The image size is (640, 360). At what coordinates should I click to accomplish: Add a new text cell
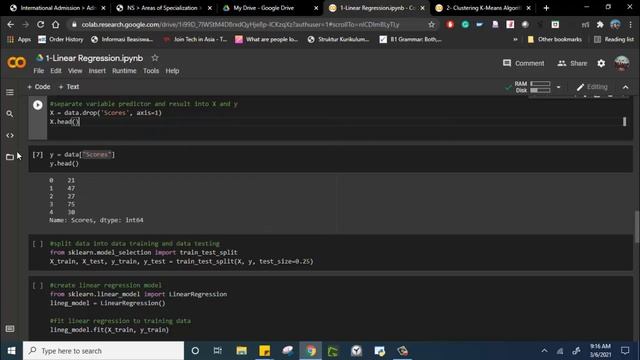[69, 87]
